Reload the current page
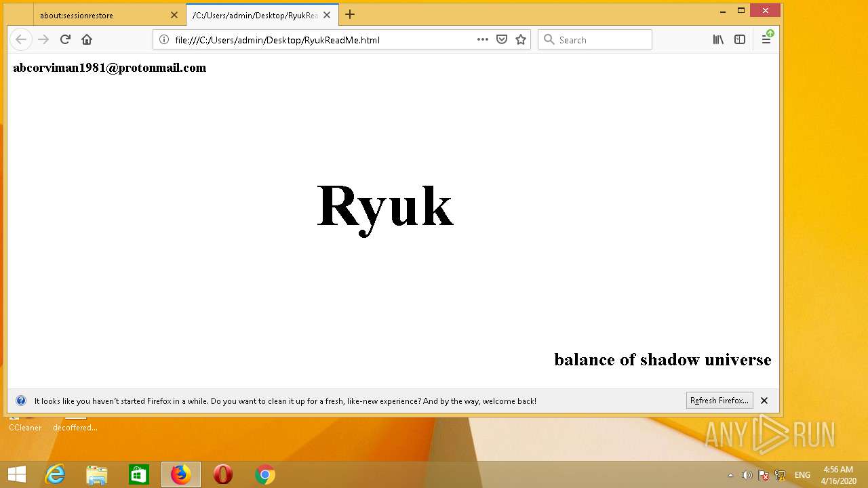This screenshot has height=488, width=868. [65, 39]
